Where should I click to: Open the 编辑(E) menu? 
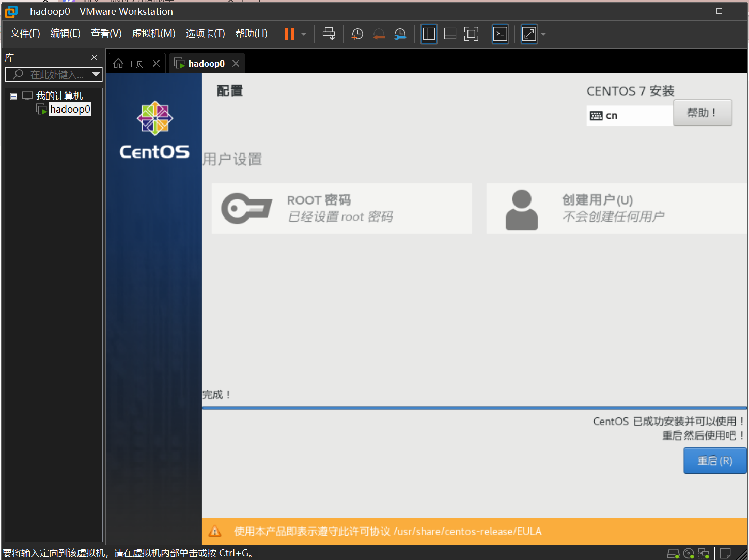[x=66, y=34]
